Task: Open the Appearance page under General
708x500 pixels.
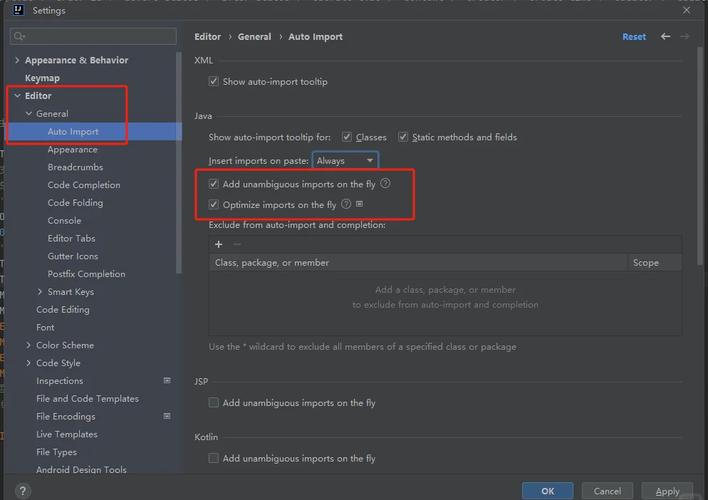Action: (x=72, y=149)
